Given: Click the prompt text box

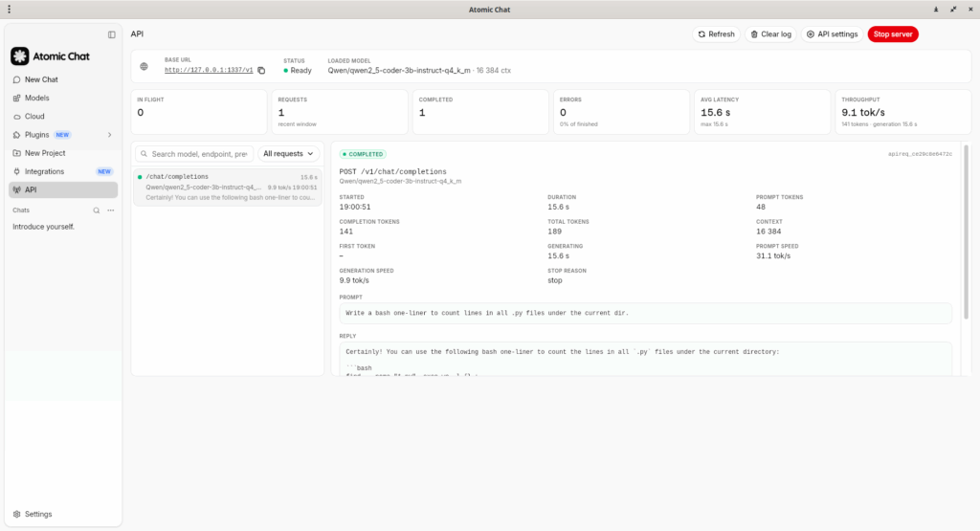Looking at the screenshot, I should point(646,313).
